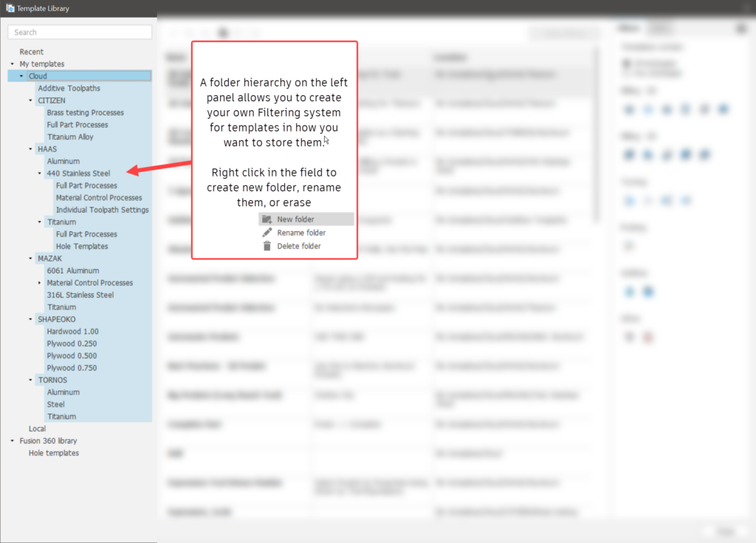This screenshot has height=543, width=756.
Task: Collapse the Cloud folder arrow
Action: point(21,76)
